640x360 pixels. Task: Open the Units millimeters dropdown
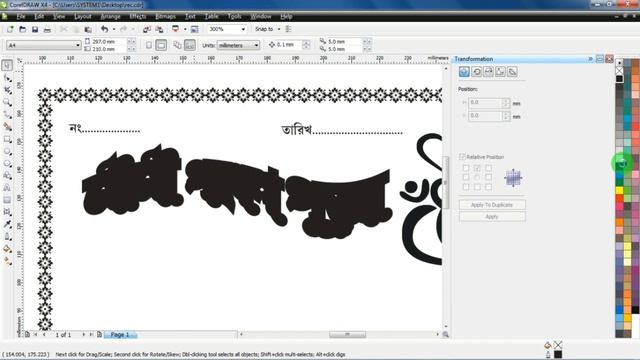click(256, 45)
